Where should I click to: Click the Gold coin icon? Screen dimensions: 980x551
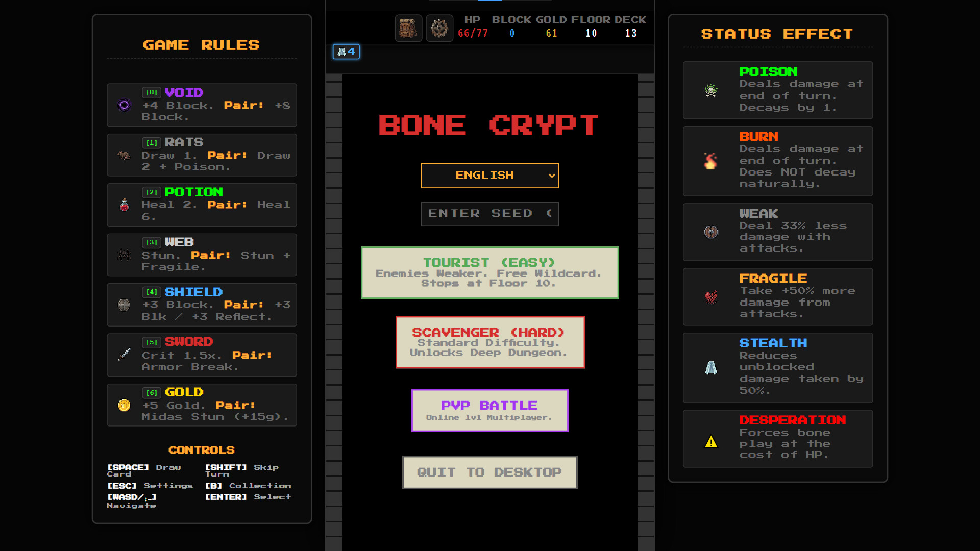(x=124, y=405)
